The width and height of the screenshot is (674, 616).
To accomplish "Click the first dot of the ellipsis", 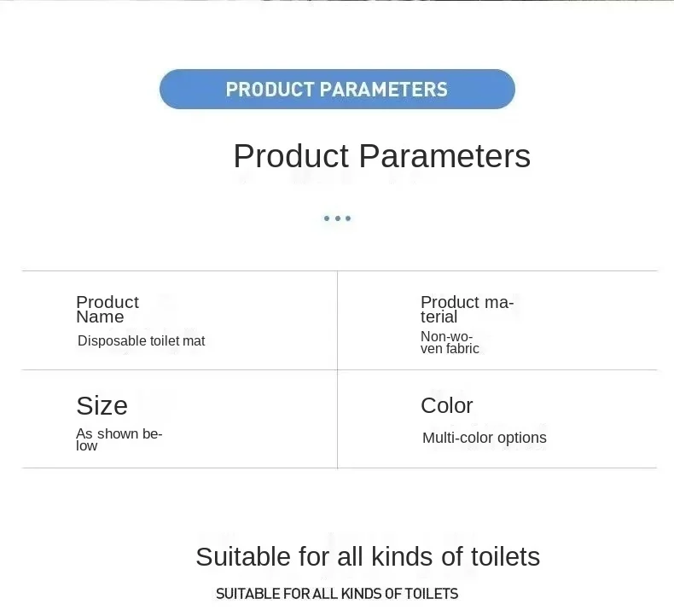I will pyautogui.click(x=326, y=218).
